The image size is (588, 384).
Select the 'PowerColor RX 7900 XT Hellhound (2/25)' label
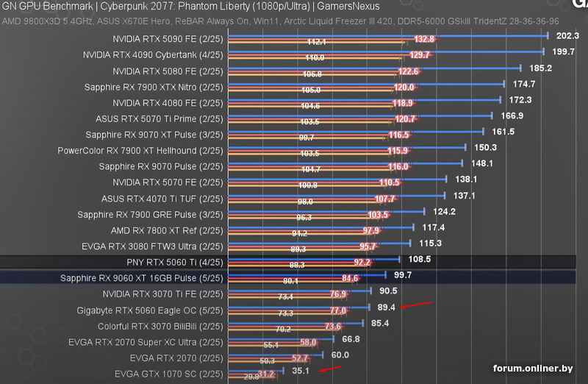point(140,151)
